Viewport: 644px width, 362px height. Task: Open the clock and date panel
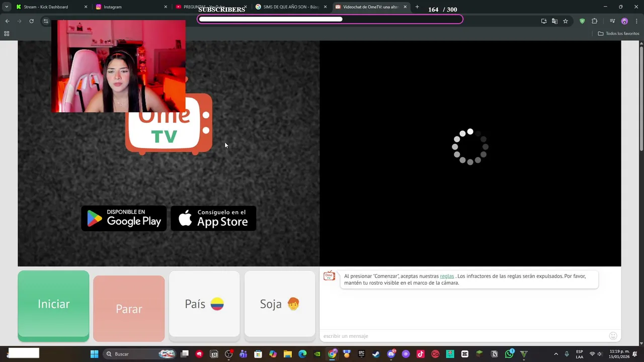(619, 354)
